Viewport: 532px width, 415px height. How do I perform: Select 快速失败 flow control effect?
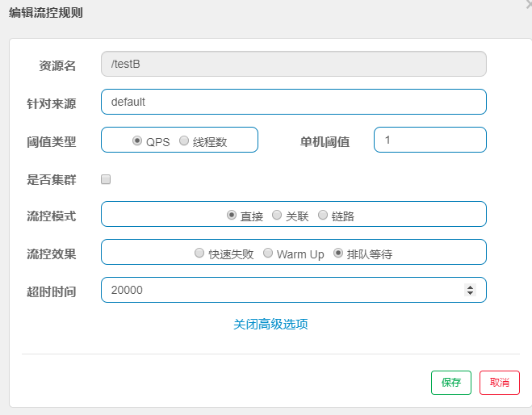coord(199,253)
